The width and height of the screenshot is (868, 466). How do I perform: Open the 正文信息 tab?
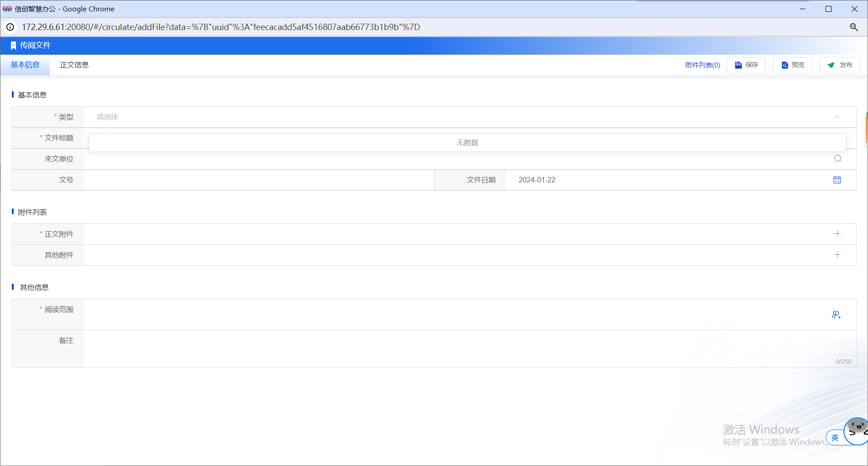(74, 65)
